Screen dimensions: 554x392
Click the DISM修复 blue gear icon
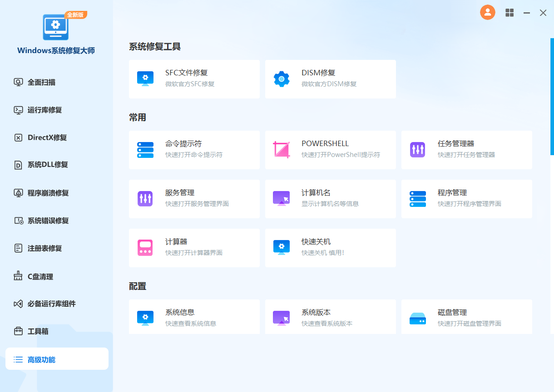coord(282,79)
